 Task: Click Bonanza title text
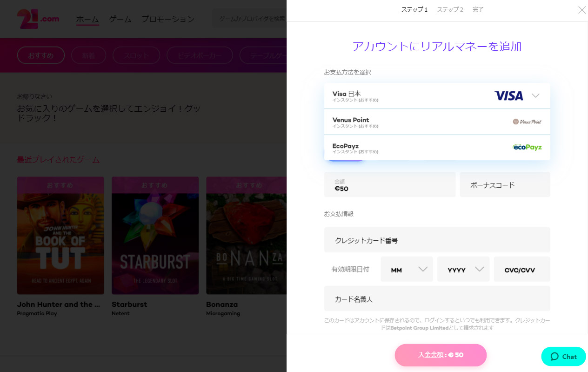click(222, 304)
